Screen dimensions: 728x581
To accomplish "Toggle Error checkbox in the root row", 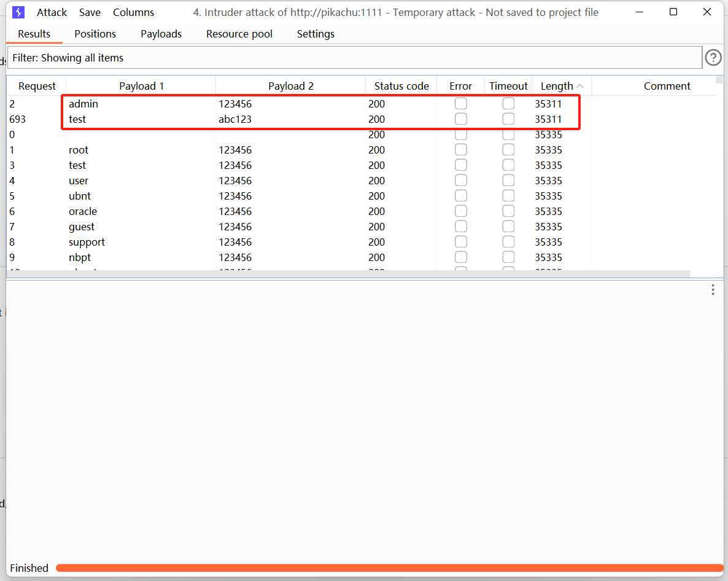I will coord(461,149).
